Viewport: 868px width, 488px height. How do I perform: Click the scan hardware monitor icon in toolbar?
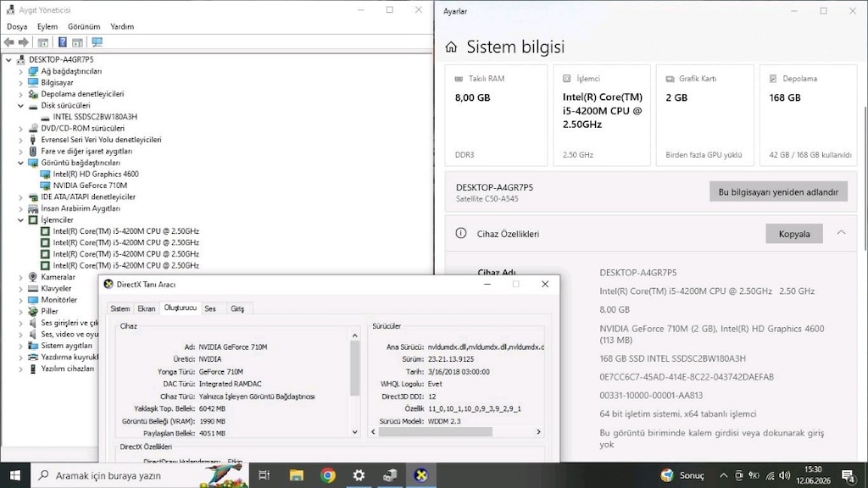click(97, 42)
